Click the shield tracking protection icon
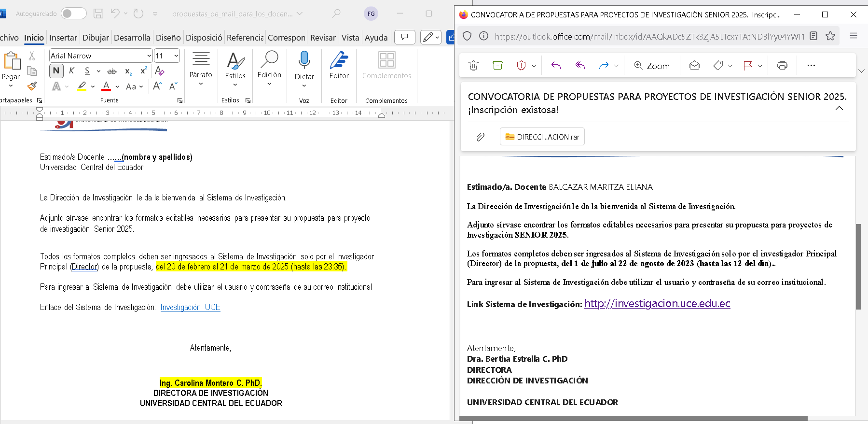 [467, 36]
